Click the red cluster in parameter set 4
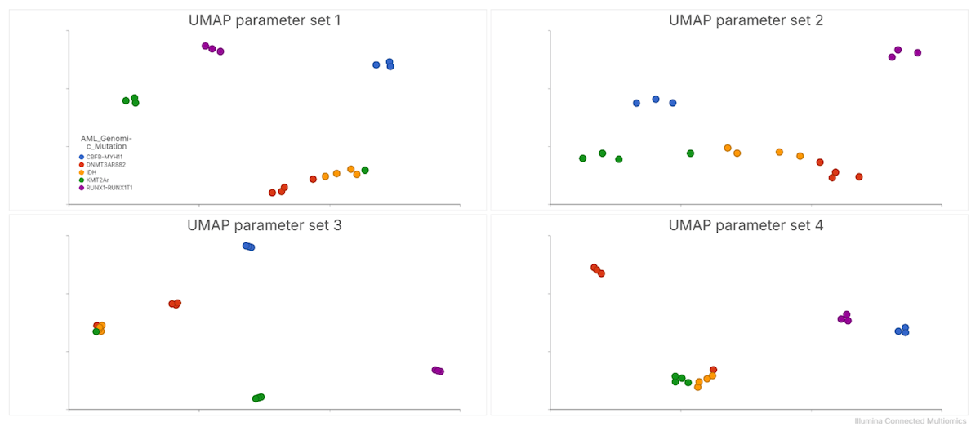Screen dimensions: 980x431 tap(597, 269)
